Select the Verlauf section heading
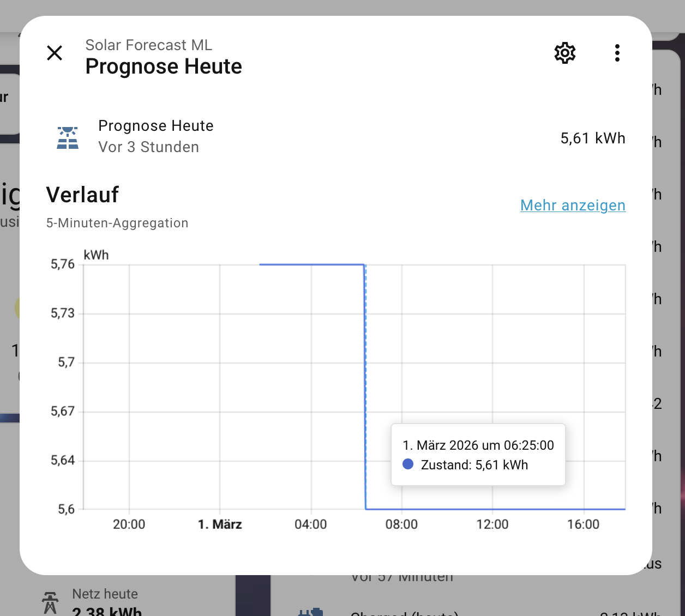 (x=82, y=195)
